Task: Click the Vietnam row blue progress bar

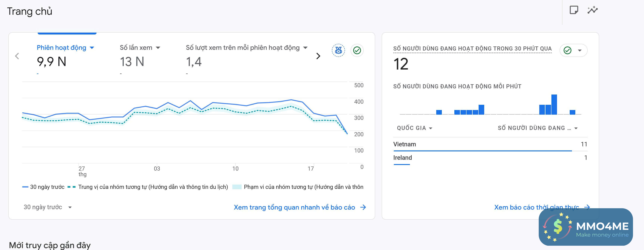Action: pos(483,151)
